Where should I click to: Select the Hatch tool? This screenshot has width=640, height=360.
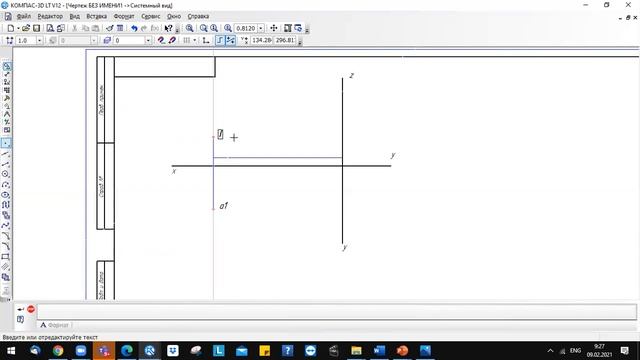pyautogui.click(x=6, y=267)
